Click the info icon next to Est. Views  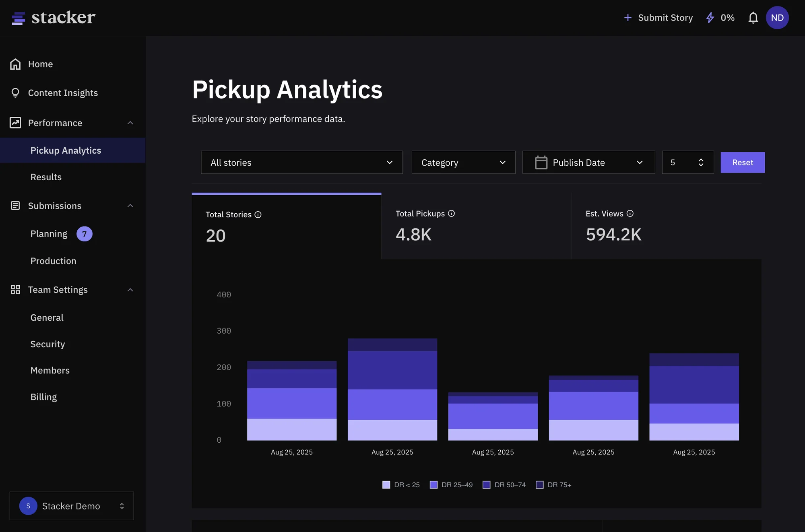[x=630, y=214]
